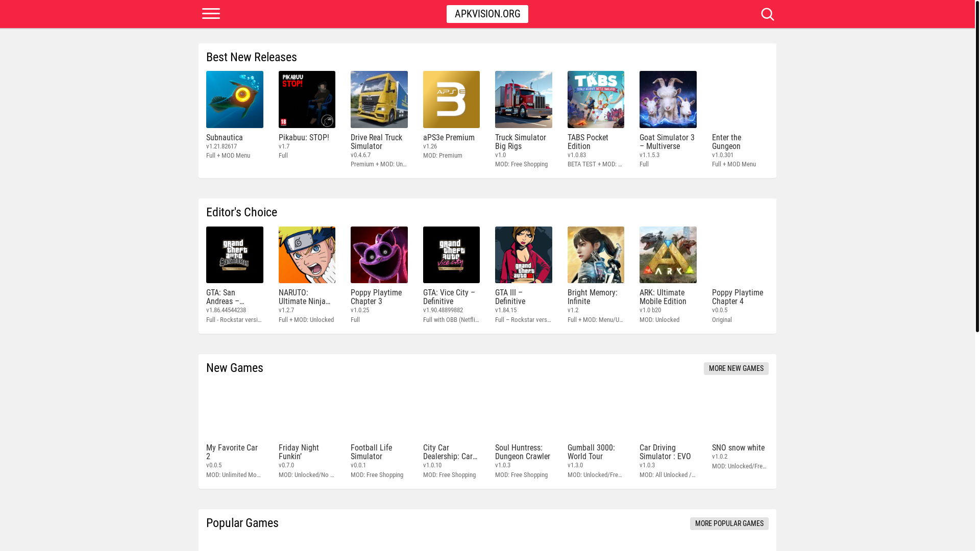Click version v0.0.5 under My Favorite Car 2
Image resolution: width=980 pixels, height=551 pixels.
214,465
